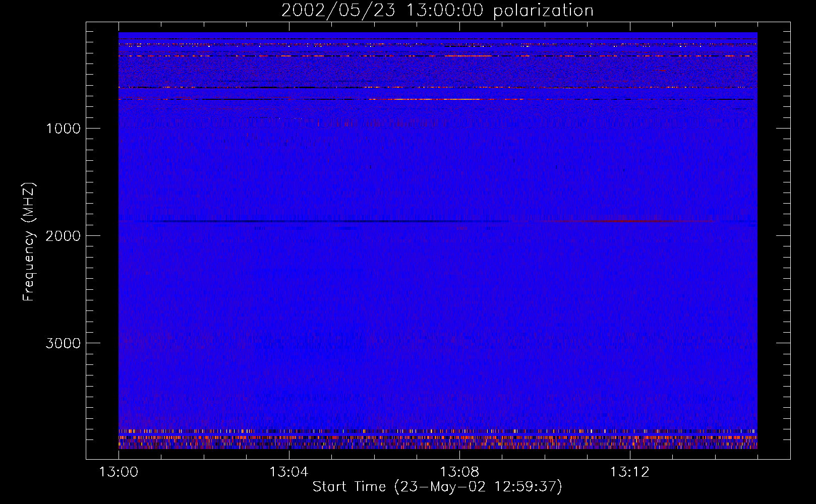Click the 13:04 time tick label

pos(288,472)
